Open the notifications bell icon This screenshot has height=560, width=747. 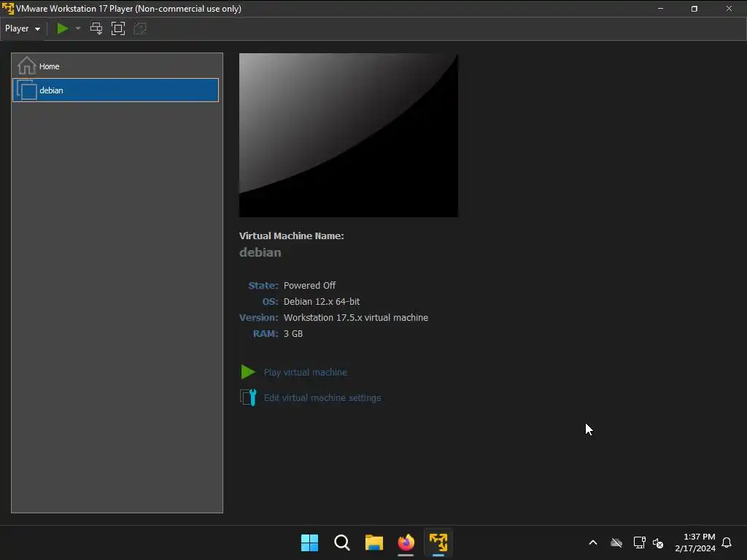(727, 542)
